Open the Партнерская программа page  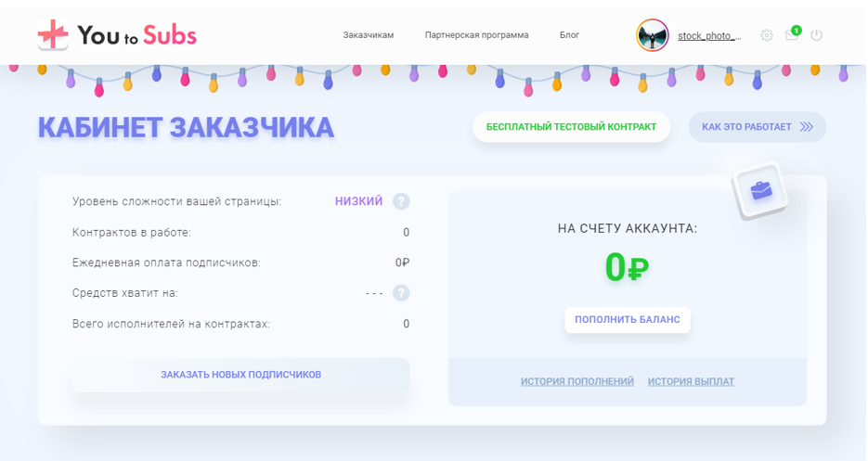pyautogui.click(x=476, y=35)
